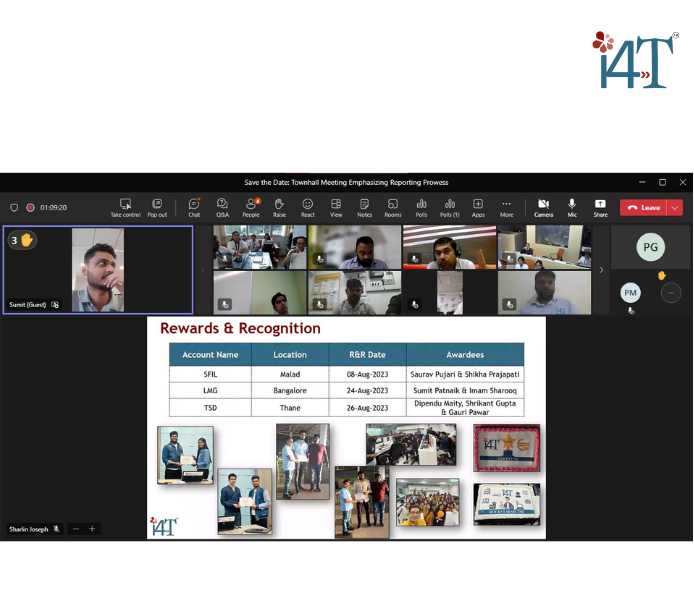
Task: Show previous page of participant videos
Action: point(203,270)
